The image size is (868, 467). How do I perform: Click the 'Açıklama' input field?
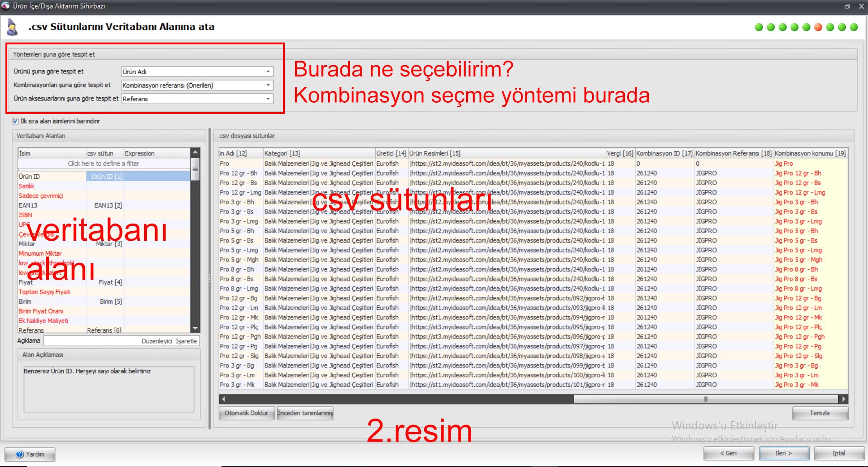[x=122, y=341]
